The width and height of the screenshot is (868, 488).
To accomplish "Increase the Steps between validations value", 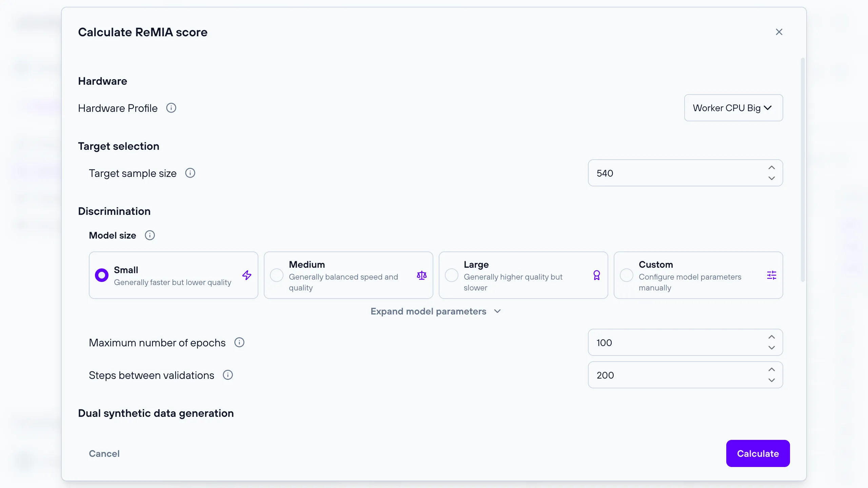I will click(x=772, y=370).
